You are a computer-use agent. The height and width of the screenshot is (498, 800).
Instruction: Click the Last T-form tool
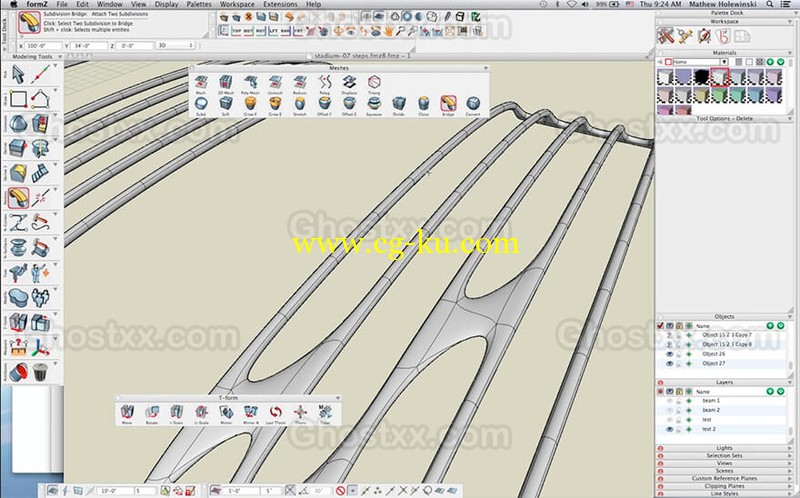click(276, 412)
